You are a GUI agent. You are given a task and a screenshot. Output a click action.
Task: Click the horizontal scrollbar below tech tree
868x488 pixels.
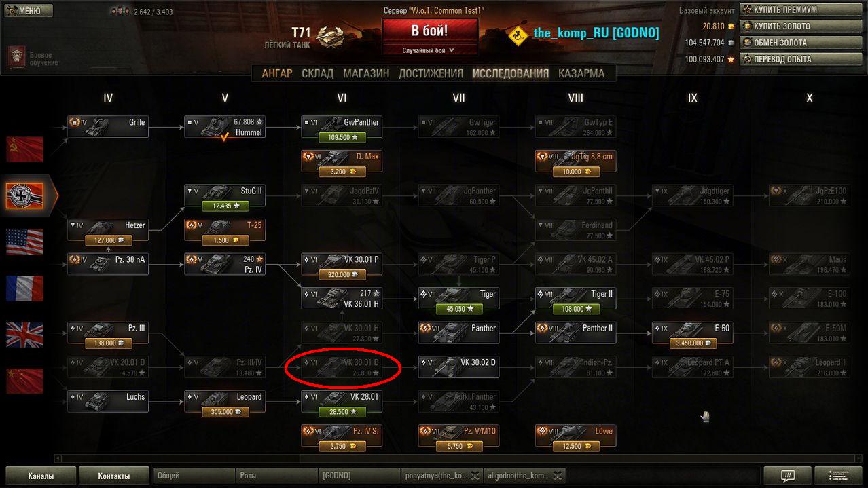(x=434, y=458)
